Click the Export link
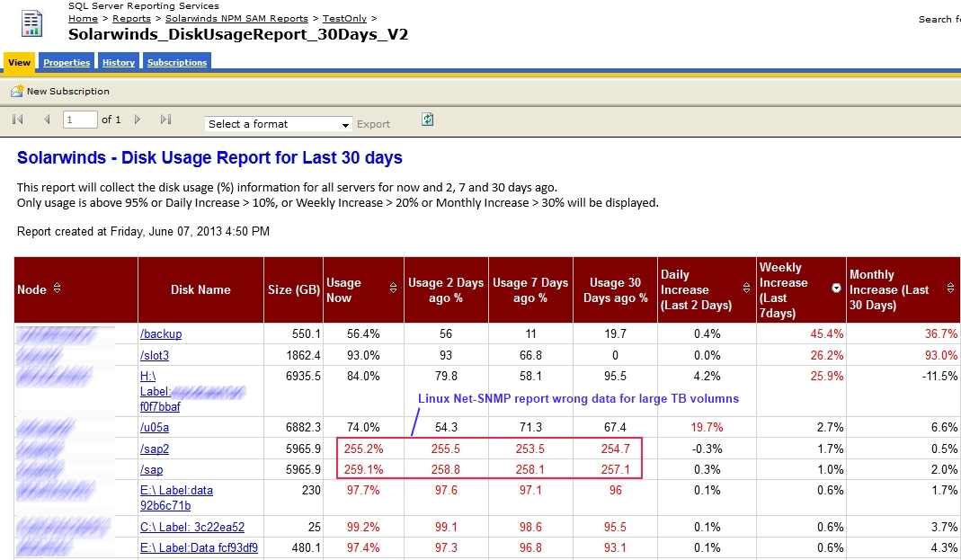The image size is (961, 560). [x=373, y=124]
